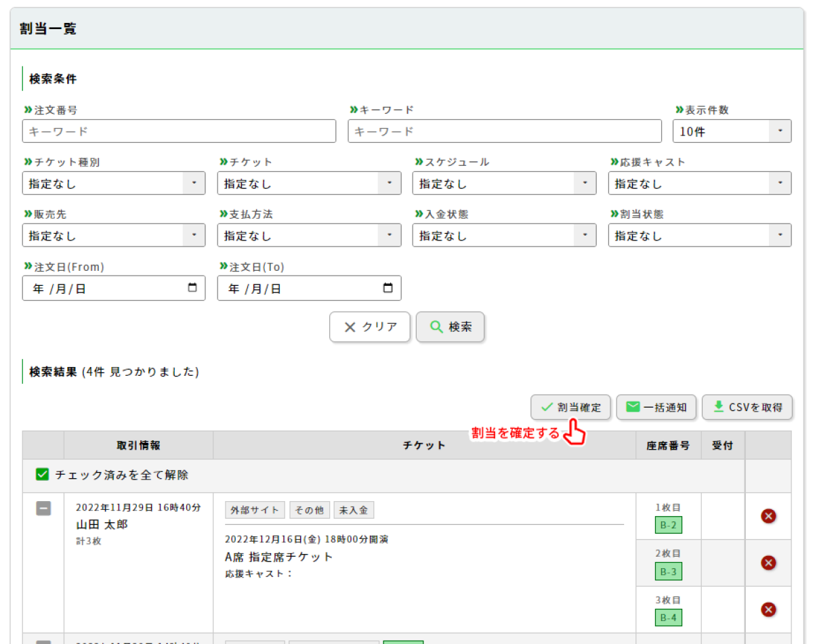
Task: Open the 割当状態 dropdown
Action: point(699,236)
